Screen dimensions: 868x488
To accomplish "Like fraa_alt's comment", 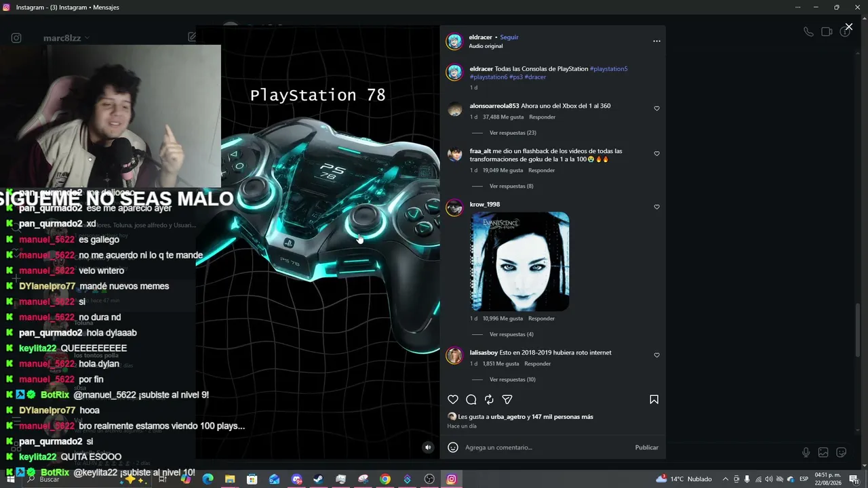I will pos(656,154).
